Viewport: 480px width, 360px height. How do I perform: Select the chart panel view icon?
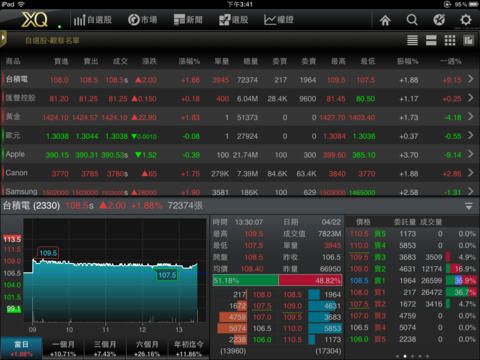(468, 40)
